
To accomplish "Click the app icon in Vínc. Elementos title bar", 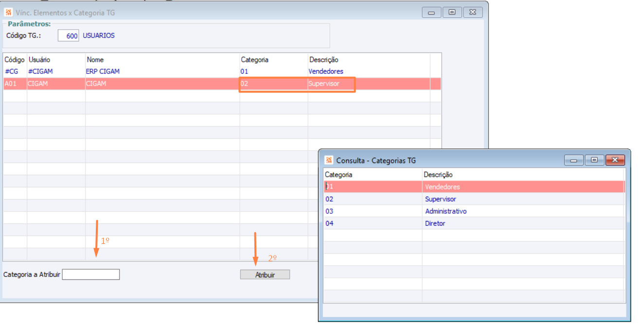I will pyautogui.click(x=8, y=13).
